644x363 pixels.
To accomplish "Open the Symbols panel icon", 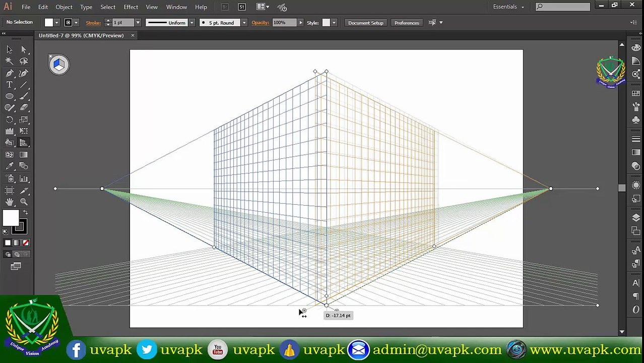I will pos(636,120).
